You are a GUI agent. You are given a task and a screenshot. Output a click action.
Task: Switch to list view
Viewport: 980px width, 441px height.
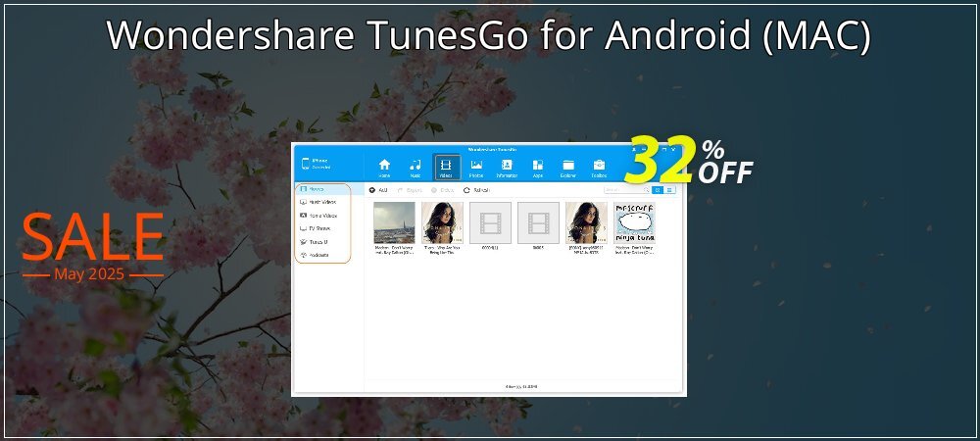point(669,190)
